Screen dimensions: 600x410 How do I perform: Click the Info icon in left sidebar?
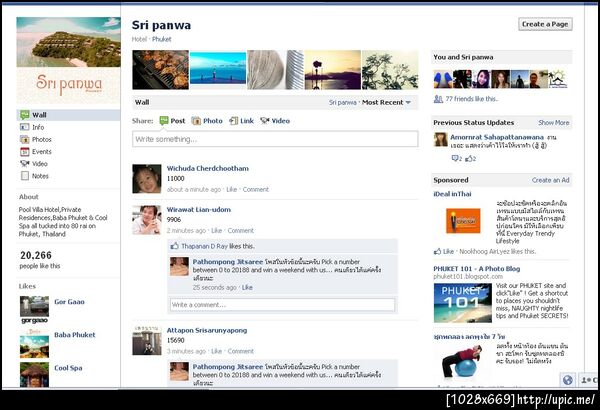24,127
